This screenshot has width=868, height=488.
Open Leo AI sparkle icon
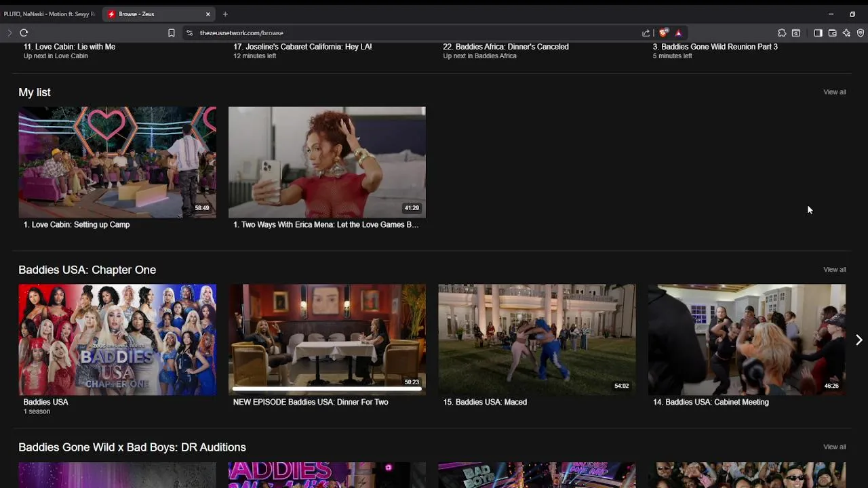coord(846,33)
